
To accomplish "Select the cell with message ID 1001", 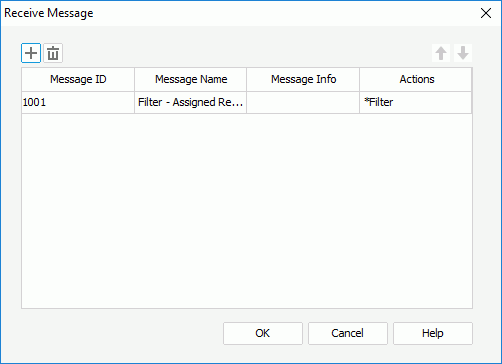I will click(78, 102).
